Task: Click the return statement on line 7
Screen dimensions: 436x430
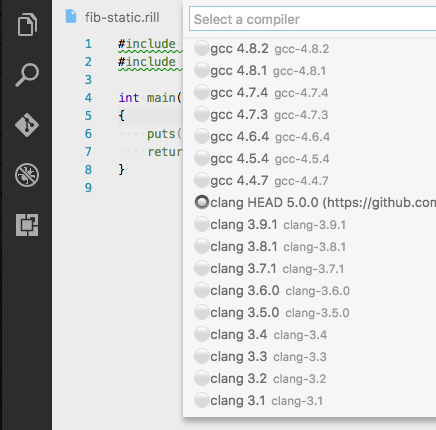Action: pyautogui.click(x=165, y=152)
